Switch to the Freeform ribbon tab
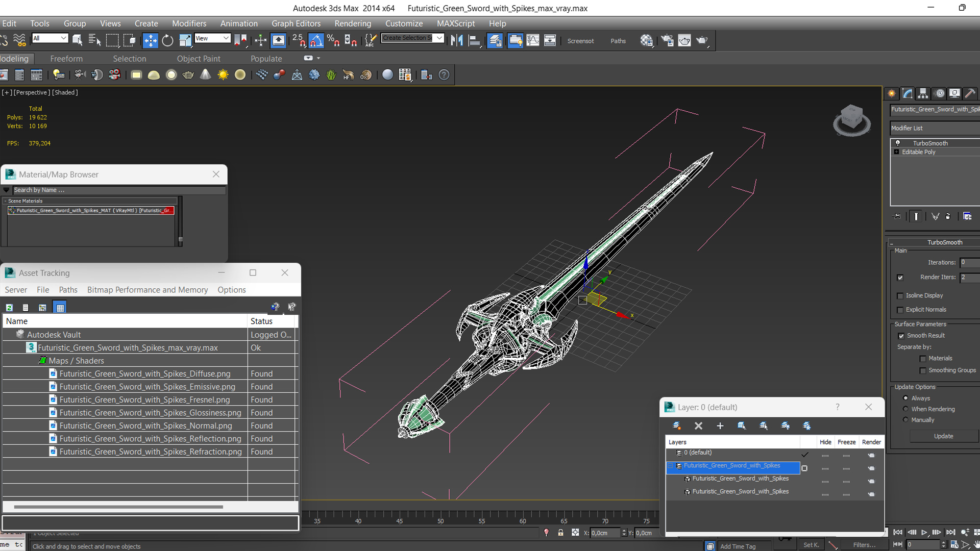The height and width of the screenshot is (551, 980). point(66,59)
